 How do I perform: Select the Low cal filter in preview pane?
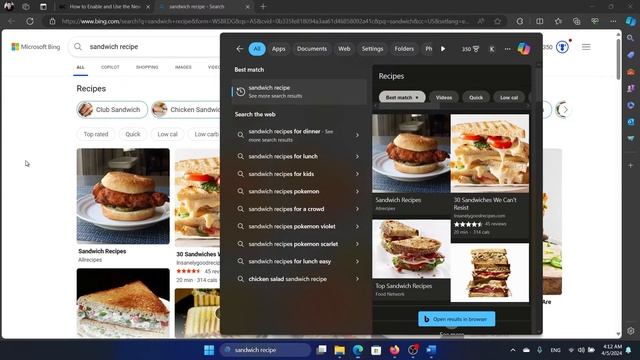(x=509, y=98)
